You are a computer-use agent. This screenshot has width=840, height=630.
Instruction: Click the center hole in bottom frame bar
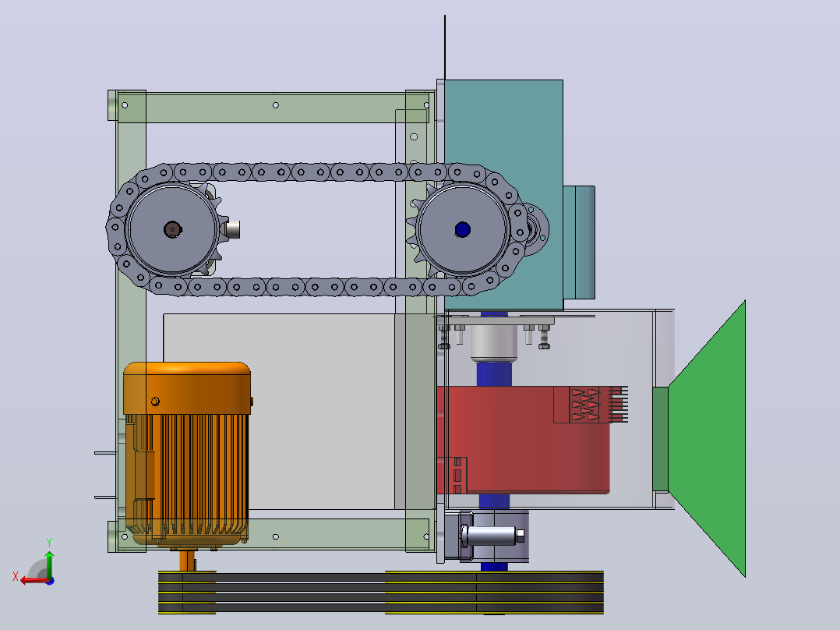tap(276, 536)
